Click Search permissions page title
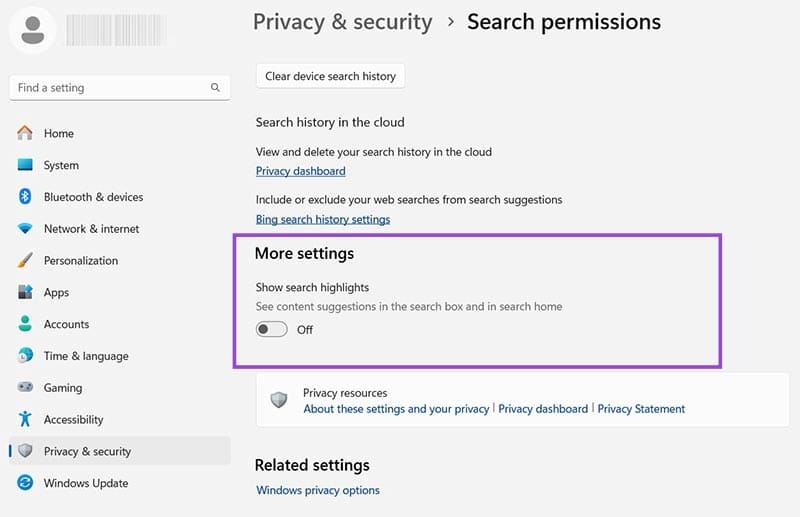This screenshot has width=800, height=517. pos(564,22)
